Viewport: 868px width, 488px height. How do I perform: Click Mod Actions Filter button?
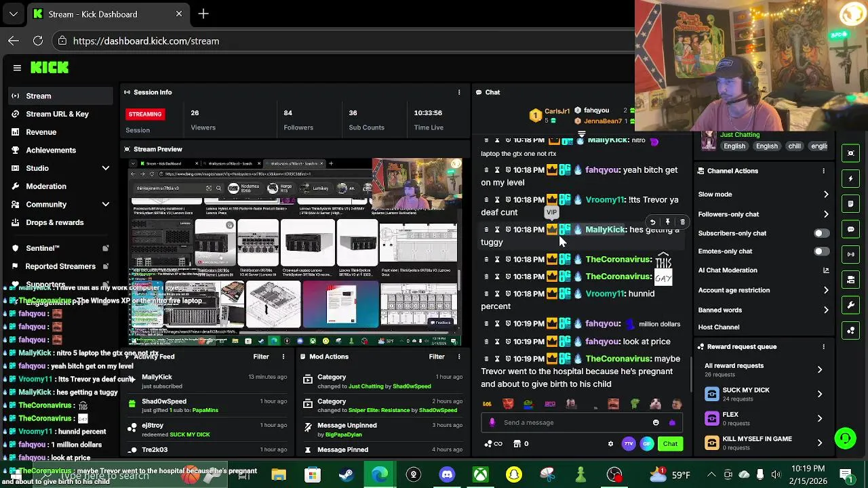(437, 357)
